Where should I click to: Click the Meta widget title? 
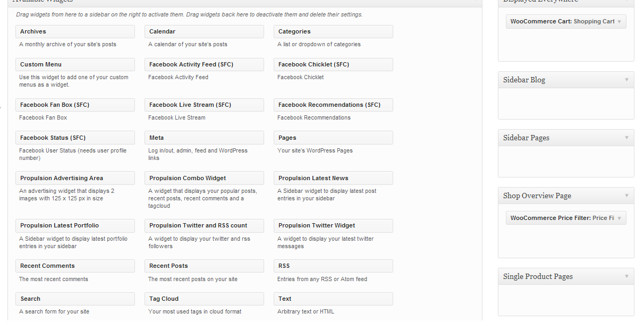pyautogui.click(x=204, y=138)
